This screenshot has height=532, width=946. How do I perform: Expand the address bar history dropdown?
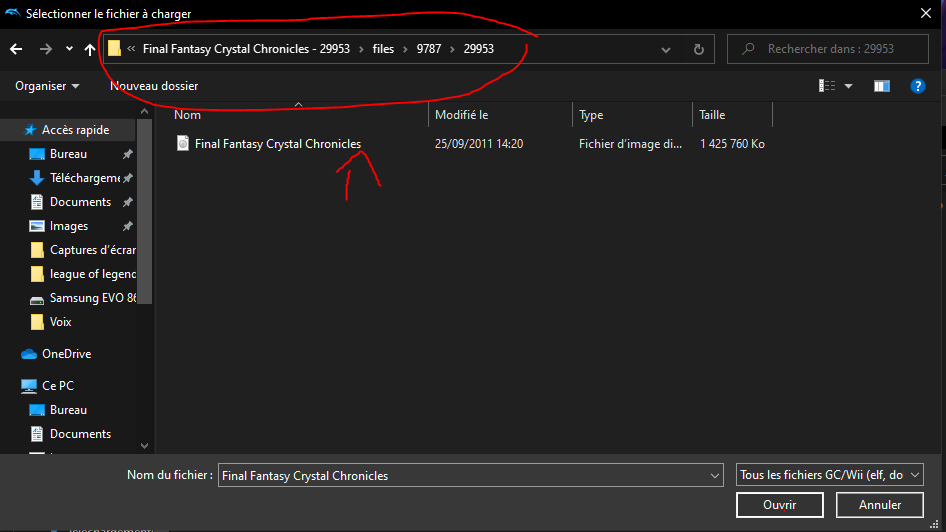(665, 49)
